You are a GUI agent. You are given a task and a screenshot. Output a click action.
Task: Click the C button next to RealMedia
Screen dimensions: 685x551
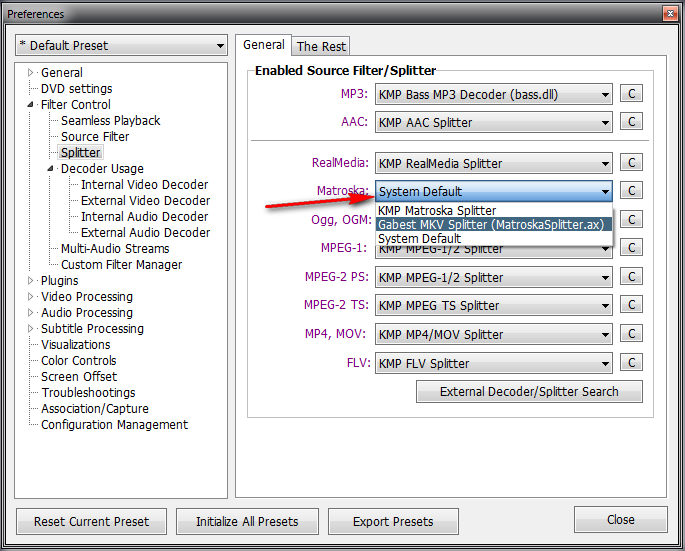click(631, 163)
